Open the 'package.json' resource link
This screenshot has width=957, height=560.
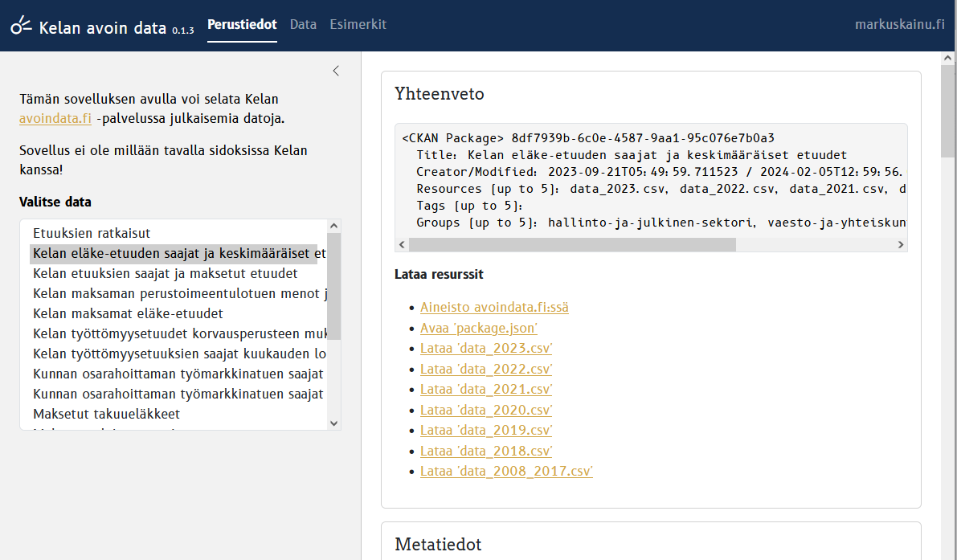coord(478,328)
